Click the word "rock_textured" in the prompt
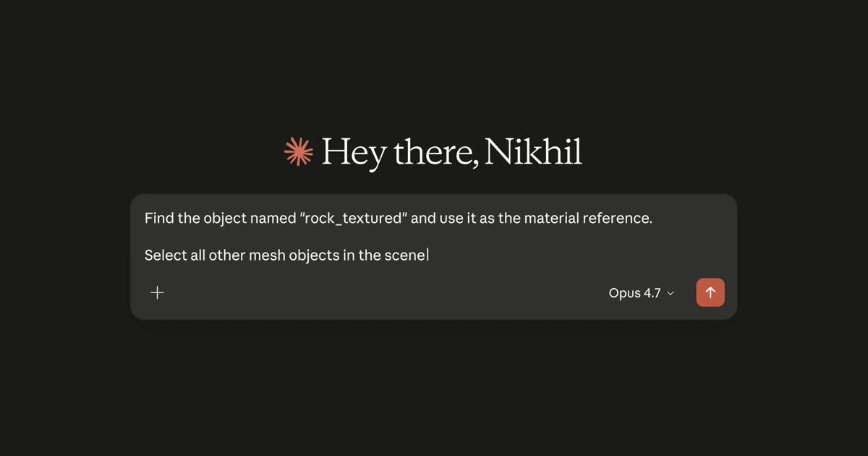The width and height of the screenshot is (868, 456). [353, 218]
